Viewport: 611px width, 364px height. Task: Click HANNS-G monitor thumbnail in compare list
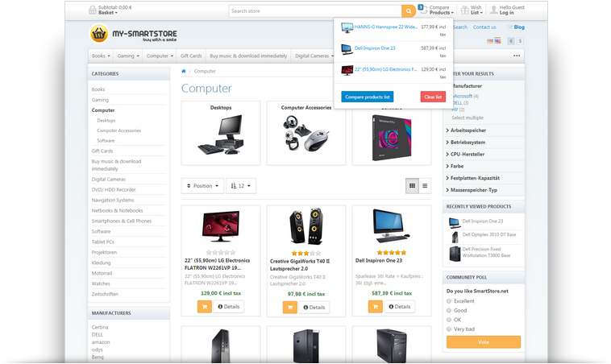[x=347, y=27]
